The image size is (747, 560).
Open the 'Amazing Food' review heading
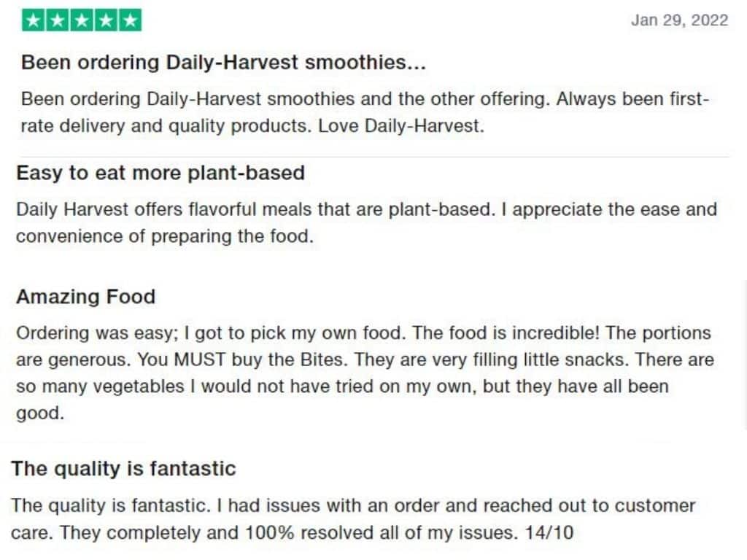click(86, 297)
